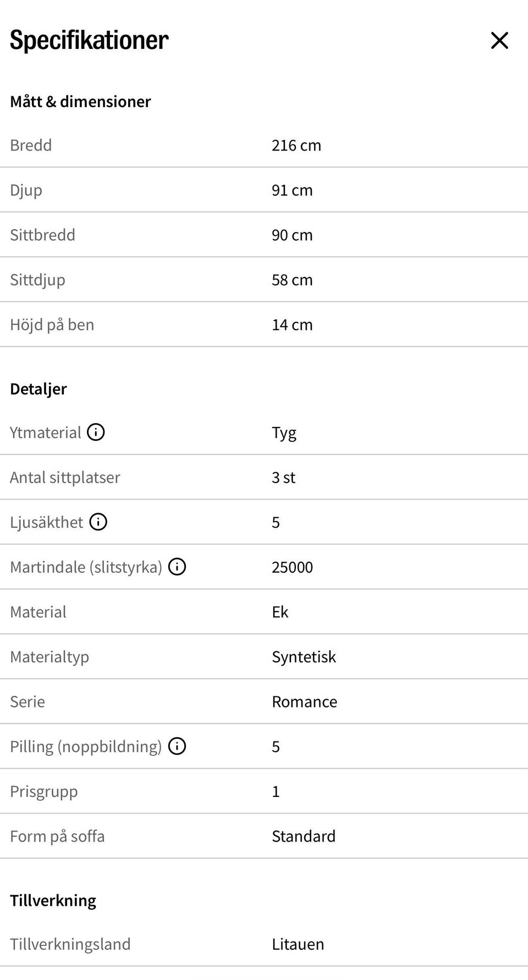Select the Materialtyp label
The width and height of the screenshot is (528, 980).
click(x=50, y=657)
